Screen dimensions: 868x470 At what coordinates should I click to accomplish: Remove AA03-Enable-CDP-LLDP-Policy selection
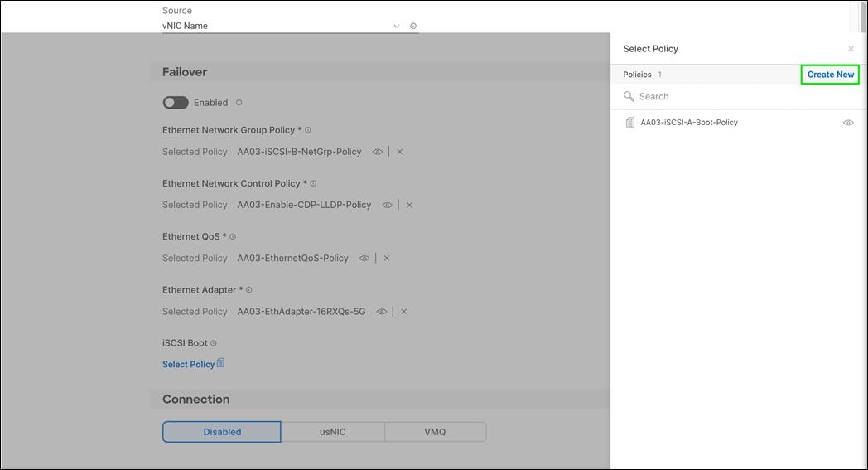[x=409, y=205]
